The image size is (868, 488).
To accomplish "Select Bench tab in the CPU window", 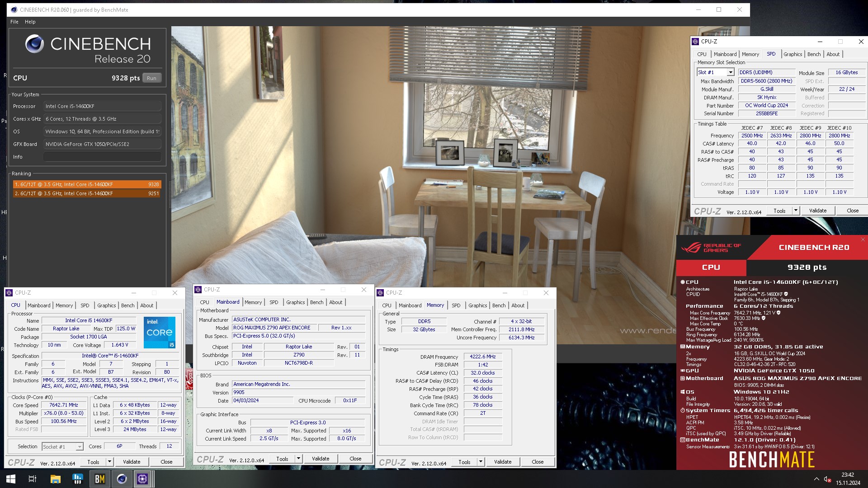I will click(x=127, y=305).
